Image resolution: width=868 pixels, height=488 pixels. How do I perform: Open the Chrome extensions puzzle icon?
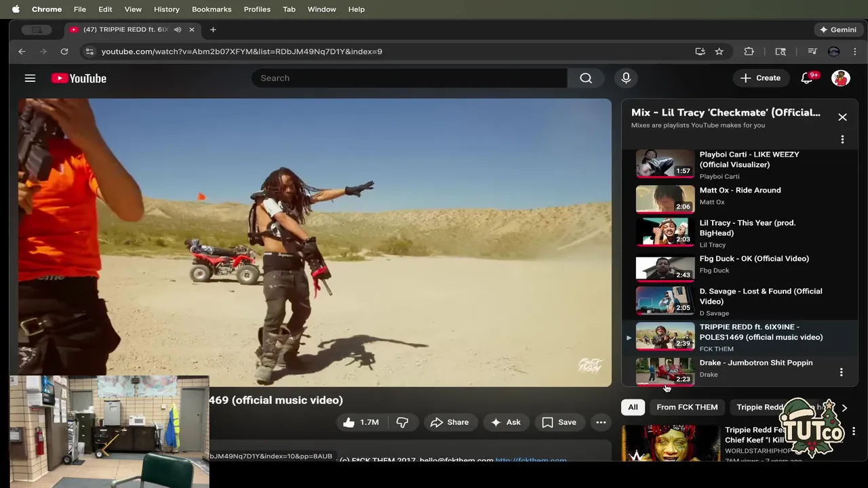[749, 52]
